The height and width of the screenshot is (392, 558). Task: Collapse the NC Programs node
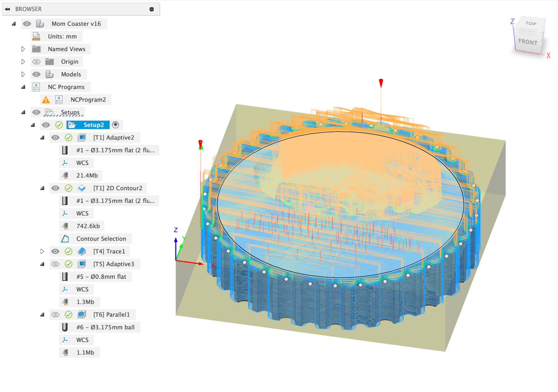(x=23, y=87)
